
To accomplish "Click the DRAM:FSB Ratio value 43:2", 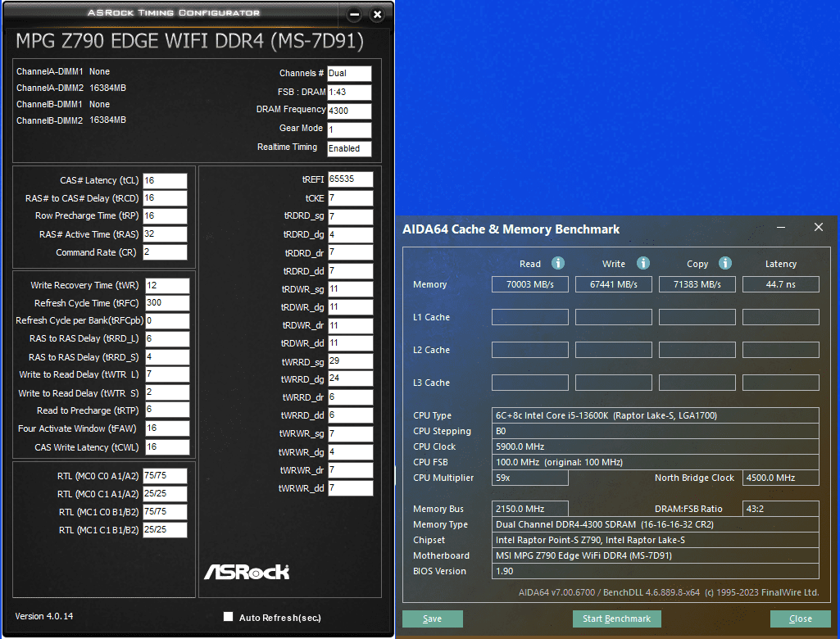I will click(x=780, y=509).
